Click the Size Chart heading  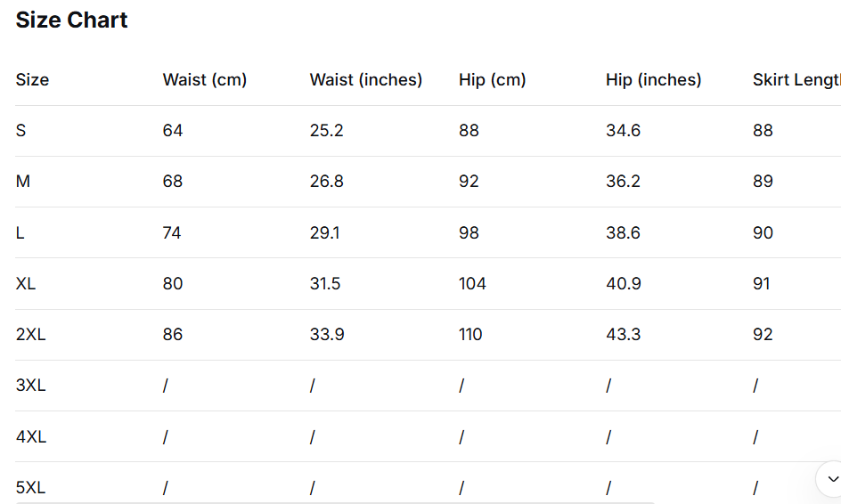pos(72,20)
